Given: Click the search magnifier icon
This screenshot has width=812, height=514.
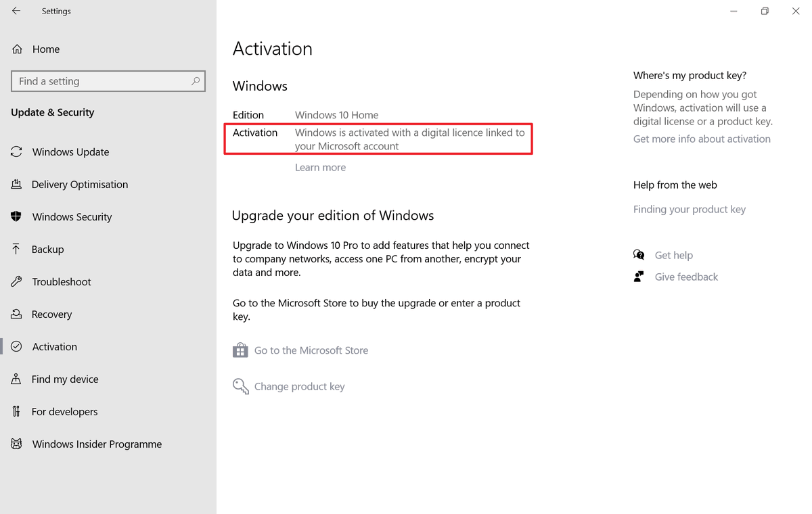Looking at the screenshot, I should pos(196,81).
